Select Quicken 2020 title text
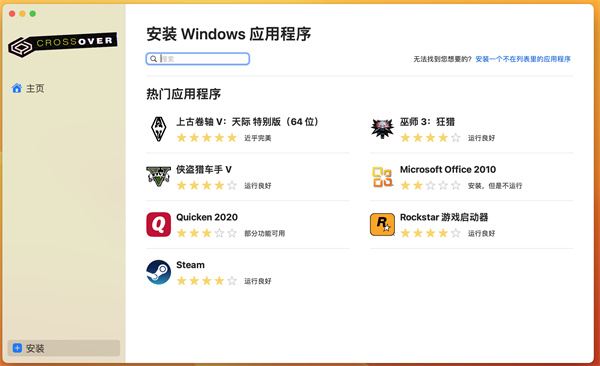 207,217
